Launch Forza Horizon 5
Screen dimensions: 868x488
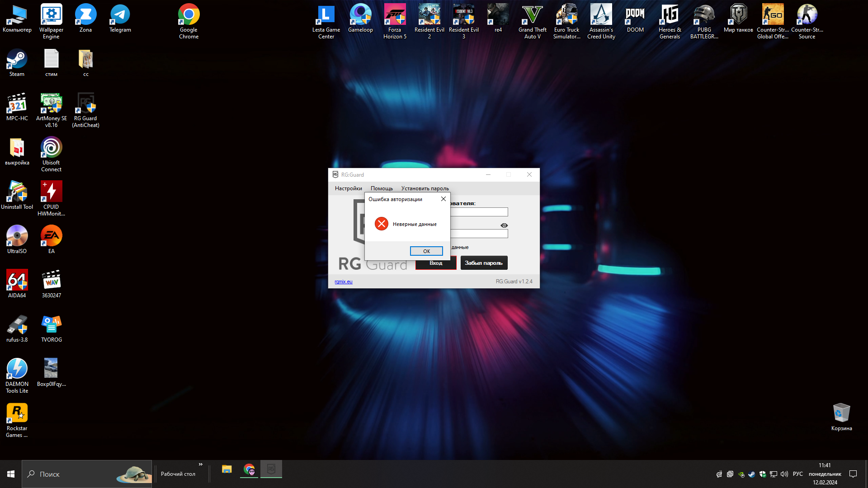(x=395, y=14)
